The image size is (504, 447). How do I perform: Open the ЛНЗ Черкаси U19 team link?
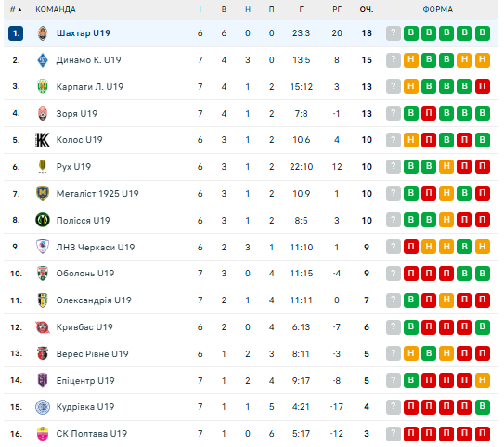(96, 248)
